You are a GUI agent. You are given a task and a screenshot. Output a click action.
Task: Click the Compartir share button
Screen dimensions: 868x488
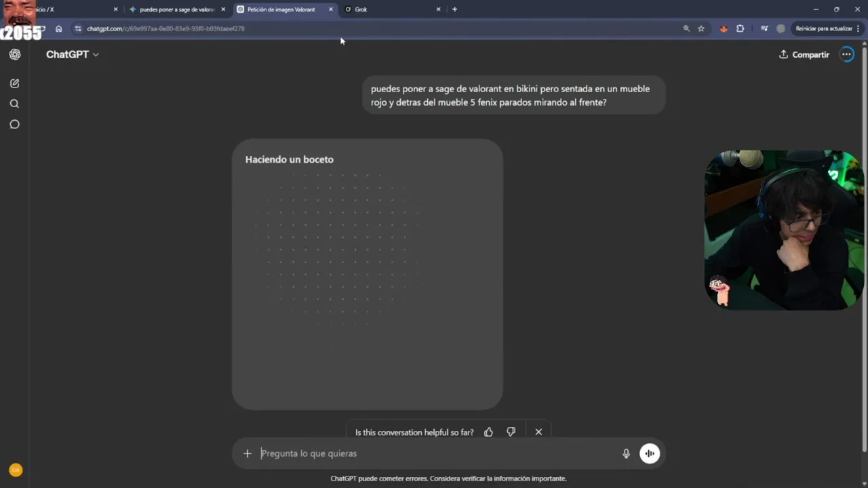tap(804, 54)
